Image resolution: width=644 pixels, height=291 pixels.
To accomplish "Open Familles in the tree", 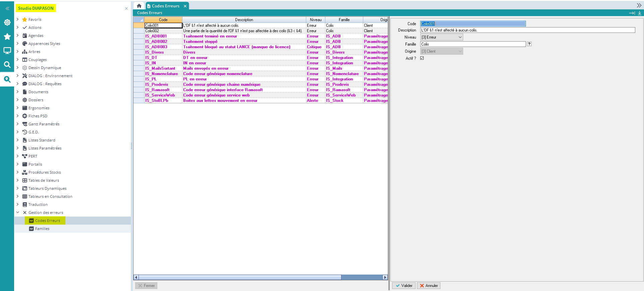I will click(42, 229).
